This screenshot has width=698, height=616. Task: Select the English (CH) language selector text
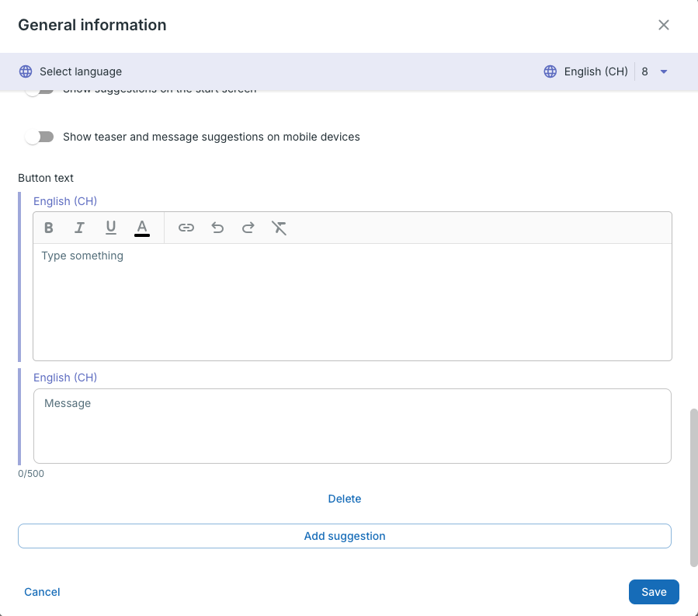[596, 71]
